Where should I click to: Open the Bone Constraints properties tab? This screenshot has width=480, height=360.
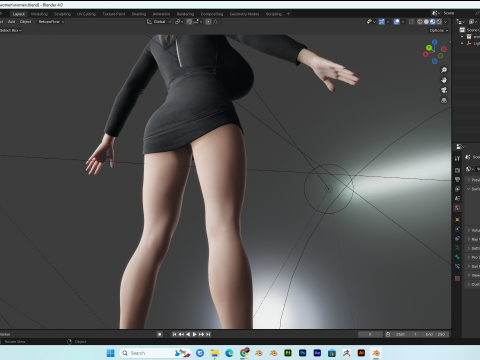coord(457,266)
